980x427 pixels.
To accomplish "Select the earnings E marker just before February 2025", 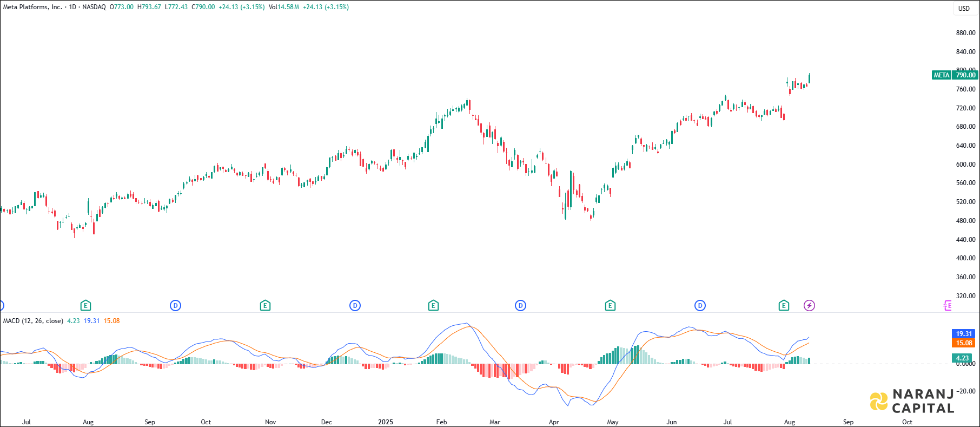I will [x=433, y=306].
